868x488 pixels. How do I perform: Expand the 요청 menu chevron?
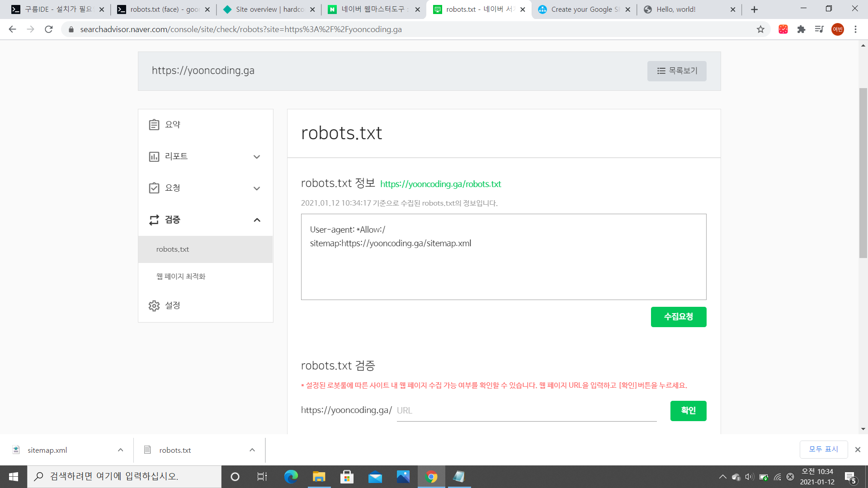point(257,188)
